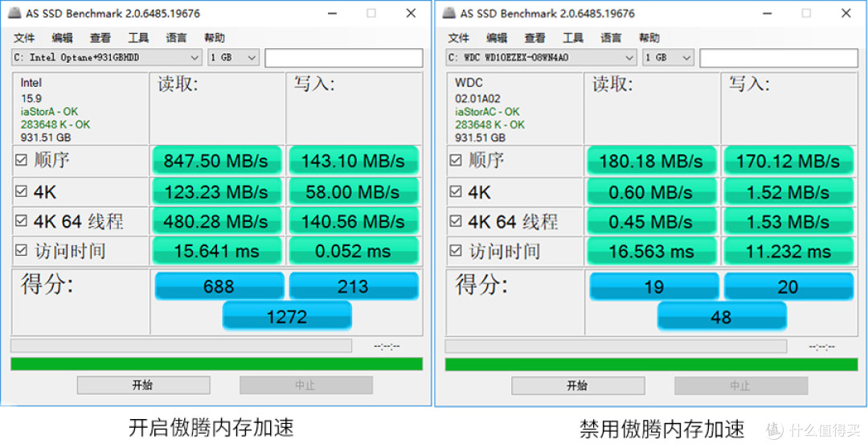This screenshot has height=448, width=868.
Task: Click 中止 button in the Intel Optane window
Action: 306,385
